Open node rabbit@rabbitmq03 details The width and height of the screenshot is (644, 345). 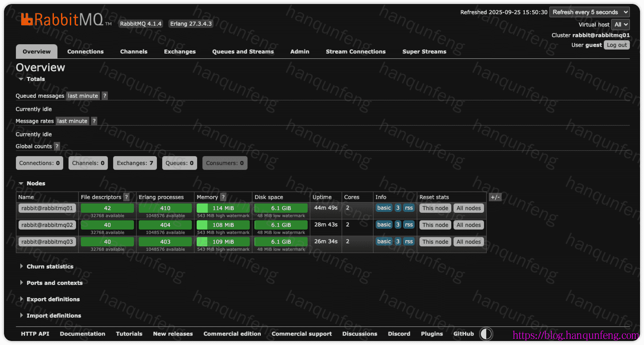[47, 242]
